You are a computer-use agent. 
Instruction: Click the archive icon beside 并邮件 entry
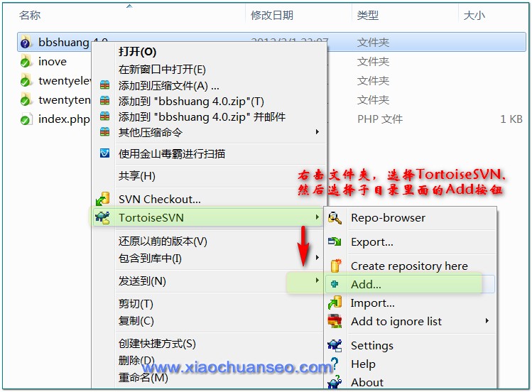(x=104, y=116)
